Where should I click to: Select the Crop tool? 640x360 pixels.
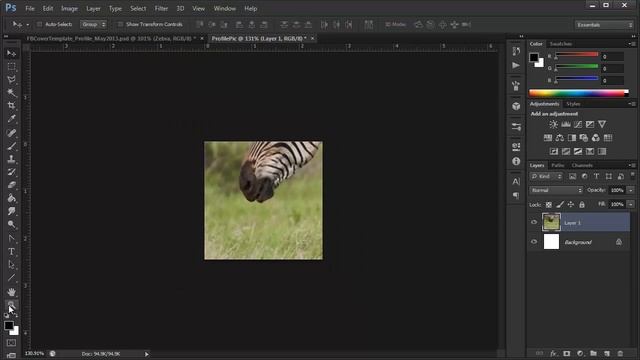[x=11, y=106]
